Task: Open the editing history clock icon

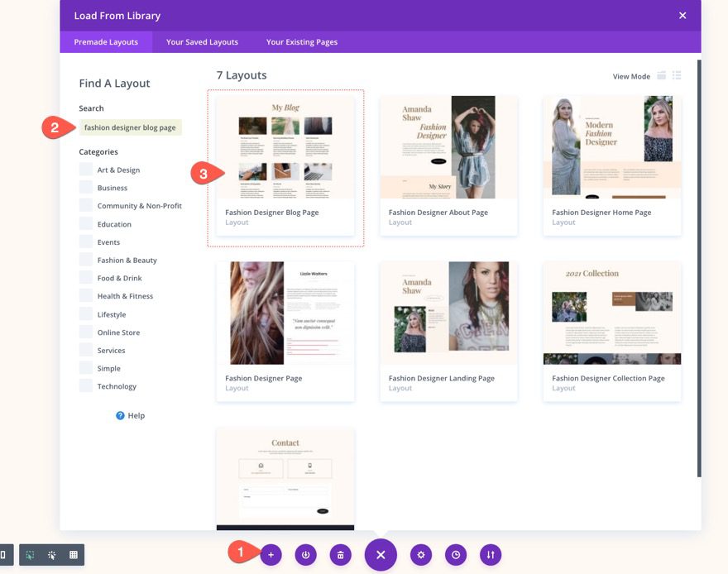Action: pos(456,554)
